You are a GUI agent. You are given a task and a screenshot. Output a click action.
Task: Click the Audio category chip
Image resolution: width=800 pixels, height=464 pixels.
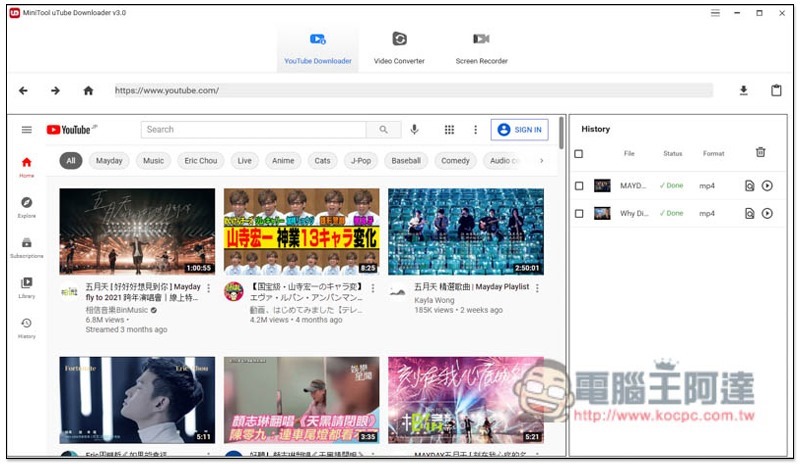(504, 161)
